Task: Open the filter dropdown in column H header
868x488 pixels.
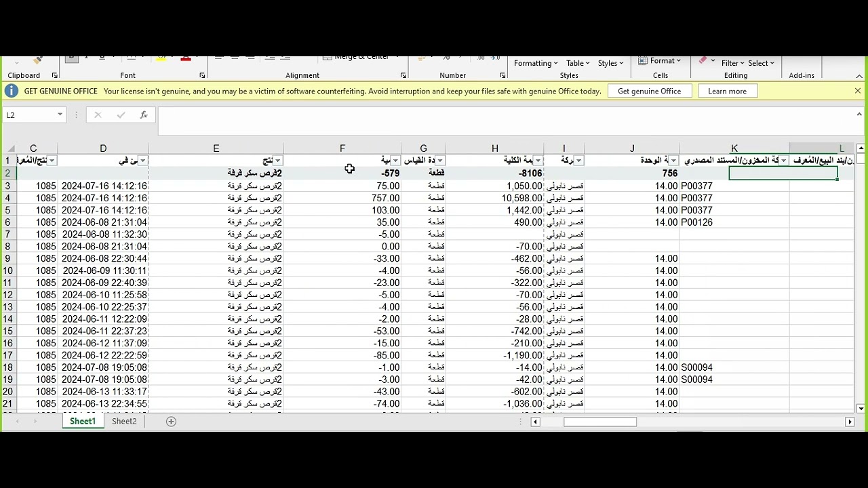Action: point(538,161)
